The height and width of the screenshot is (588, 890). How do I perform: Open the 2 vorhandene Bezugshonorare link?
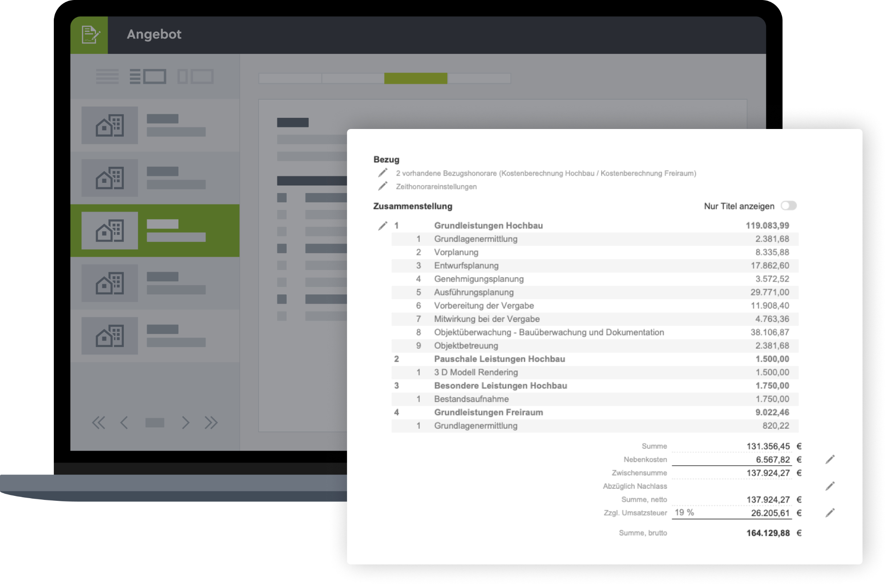coord(546,173)
